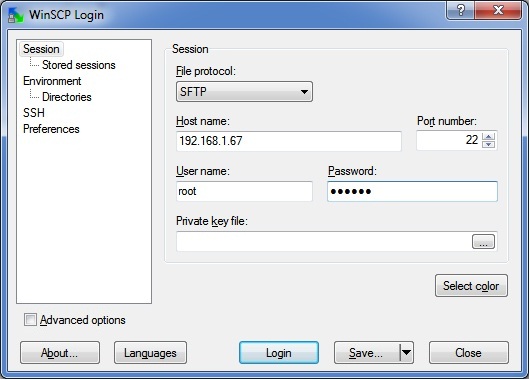
Task: Click the Private key file text box
Action: [323, 241]
